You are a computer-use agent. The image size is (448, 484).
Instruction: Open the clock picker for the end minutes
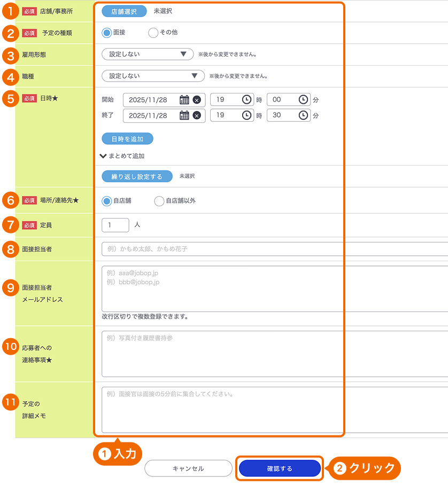tap(303, 115)
